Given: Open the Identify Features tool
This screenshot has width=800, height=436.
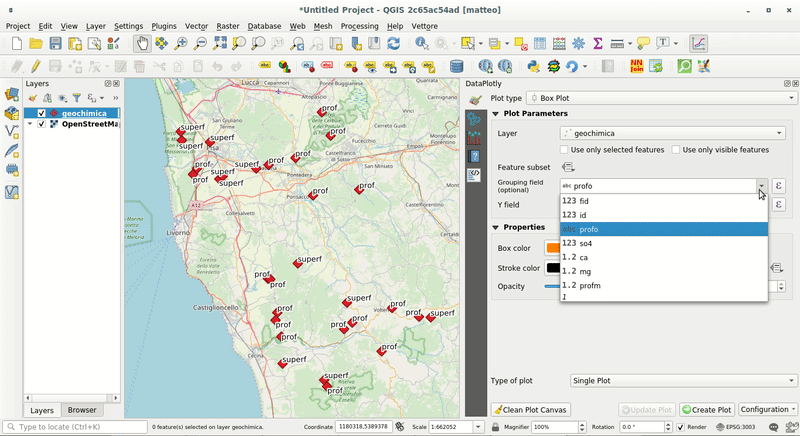Looking at the screenshot, I should (x=421, y=43).
